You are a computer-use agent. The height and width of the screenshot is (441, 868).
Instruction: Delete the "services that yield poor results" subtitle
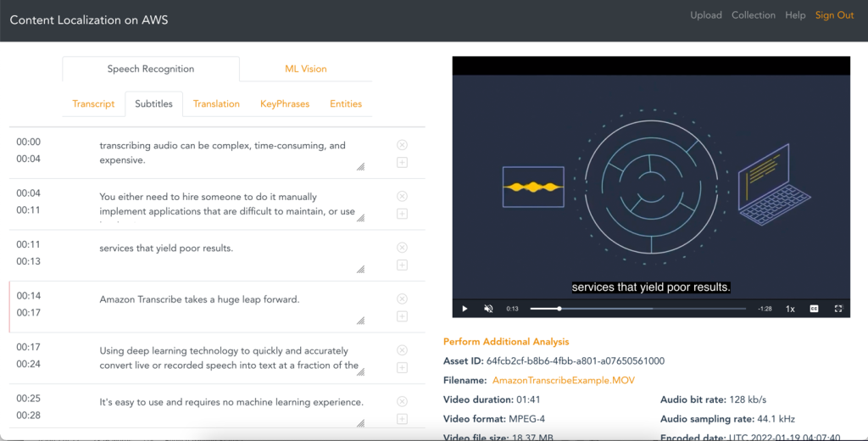[x=403, y=248]
